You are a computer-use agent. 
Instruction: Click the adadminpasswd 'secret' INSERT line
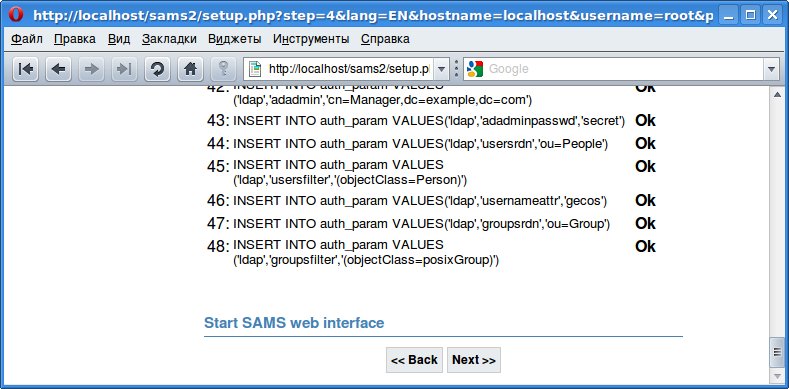[x=429, y=121]
